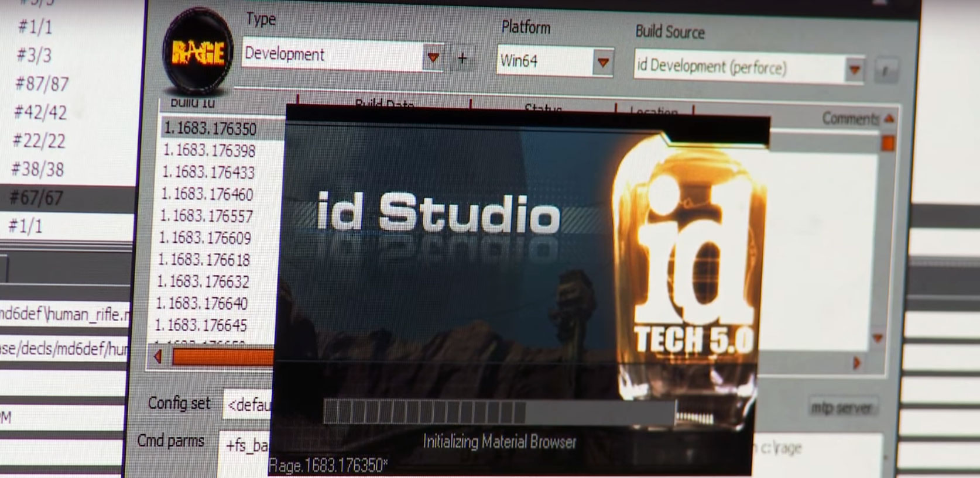Select build 1.1683.176398 in the list
This screenshot has height=478, width=980.
209,150
